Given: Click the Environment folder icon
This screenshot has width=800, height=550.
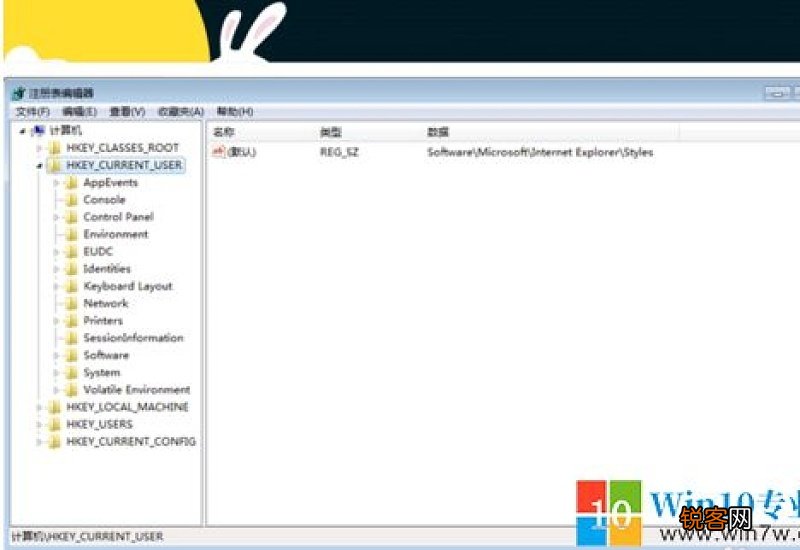Looking at the screenshot, I should [72, 235].
